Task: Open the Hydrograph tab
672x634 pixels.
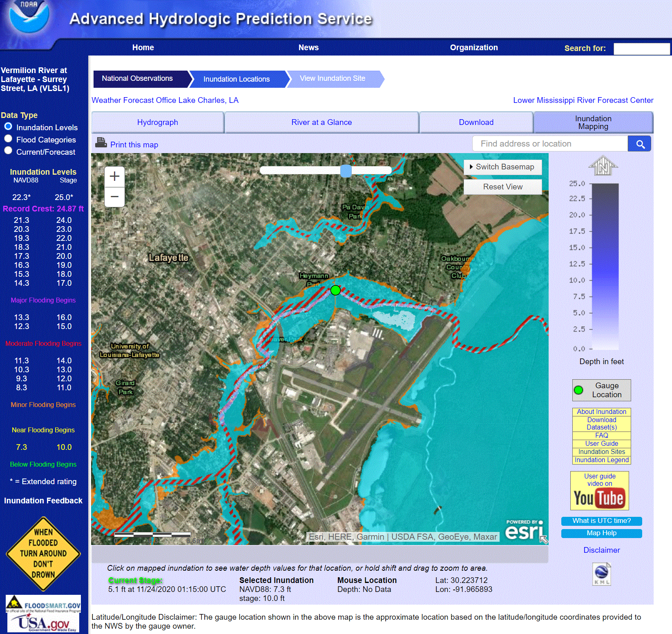Action: [x=158, y=122]
